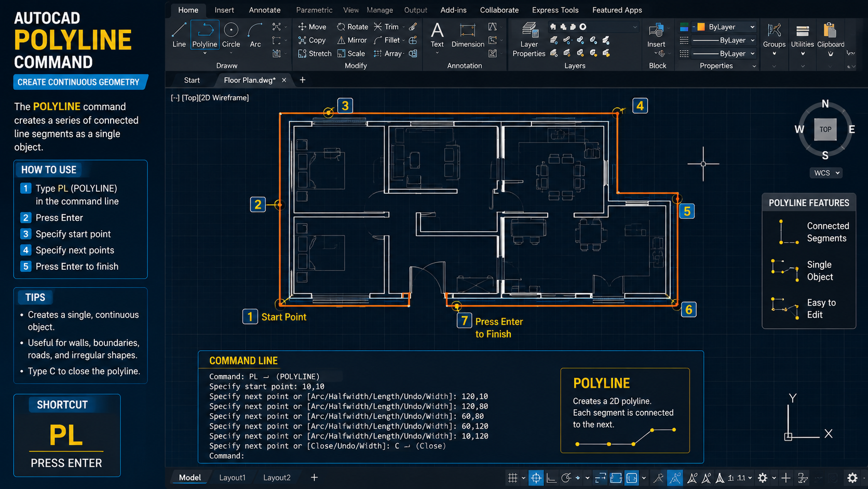This screenshot has height=489, width=868.
Task: Click the Erase tool icon next to Trim
Action: 413,27
